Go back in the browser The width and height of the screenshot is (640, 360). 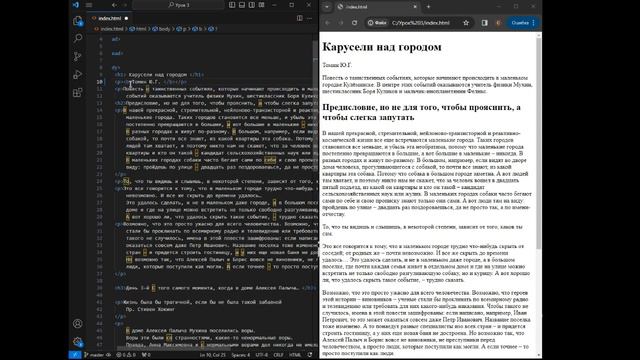(328, 23)
